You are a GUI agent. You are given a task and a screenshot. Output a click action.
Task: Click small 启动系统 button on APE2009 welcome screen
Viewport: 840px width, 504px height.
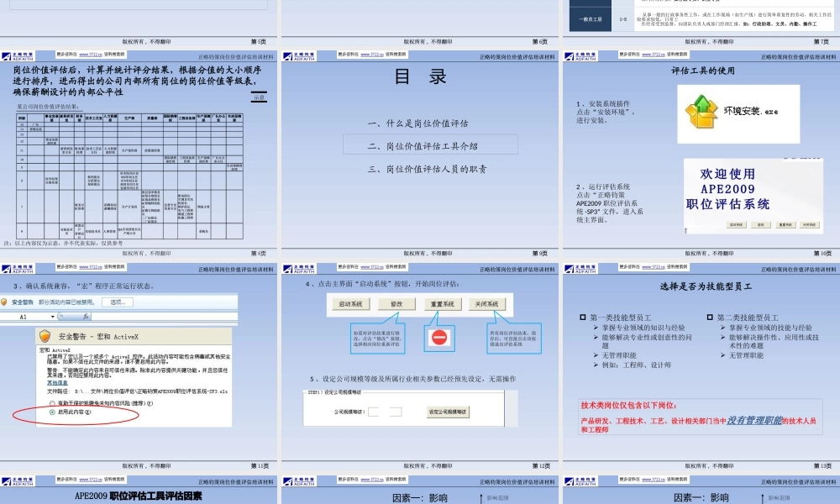click(736, 225)
